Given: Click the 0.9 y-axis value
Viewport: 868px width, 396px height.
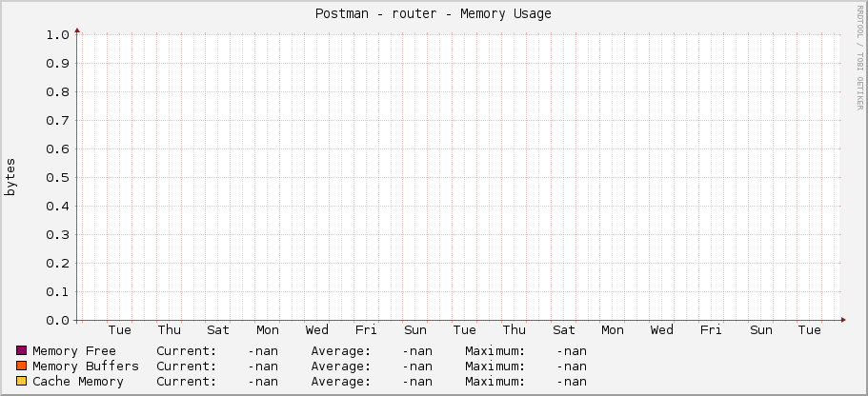Looking at the screenshot, I should [x=57, y=64].
